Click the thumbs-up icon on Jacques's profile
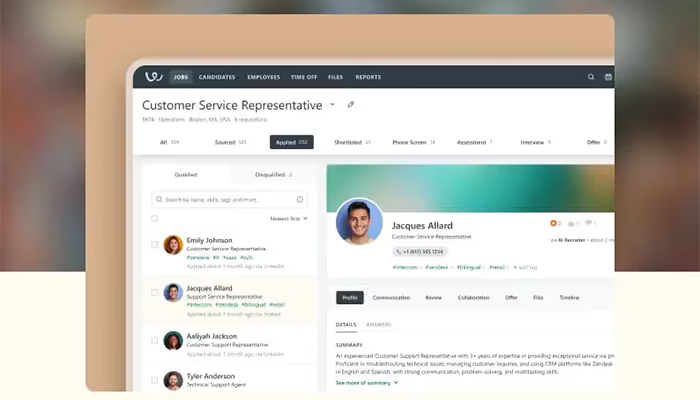This screenshot has height=400, width=700. (571, 223)
